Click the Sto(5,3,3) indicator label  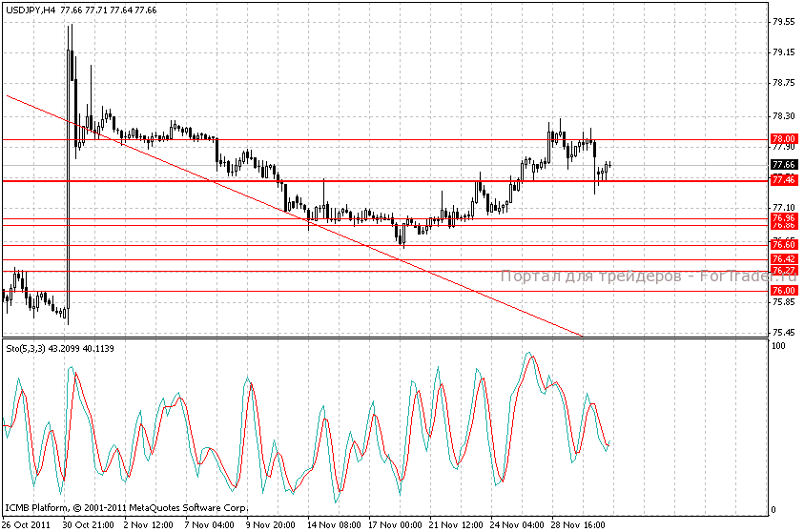(59, 348)
